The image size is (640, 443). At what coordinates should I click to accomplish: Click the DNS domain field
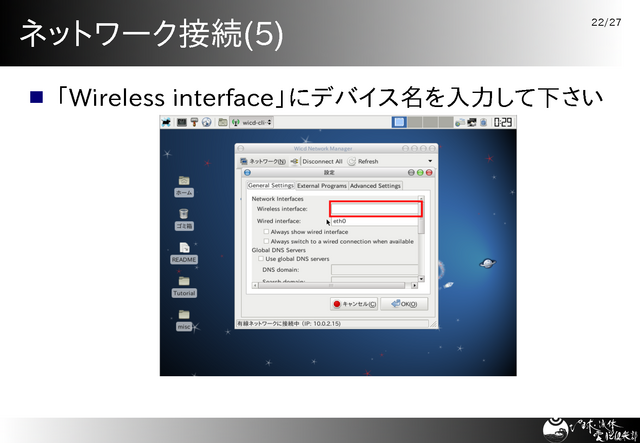375,269
